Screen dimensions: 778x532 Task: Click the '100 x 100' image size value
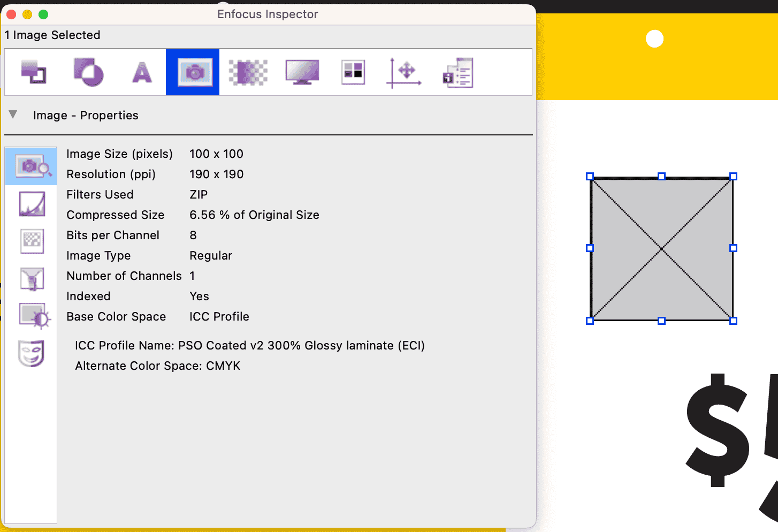[216, 154]
